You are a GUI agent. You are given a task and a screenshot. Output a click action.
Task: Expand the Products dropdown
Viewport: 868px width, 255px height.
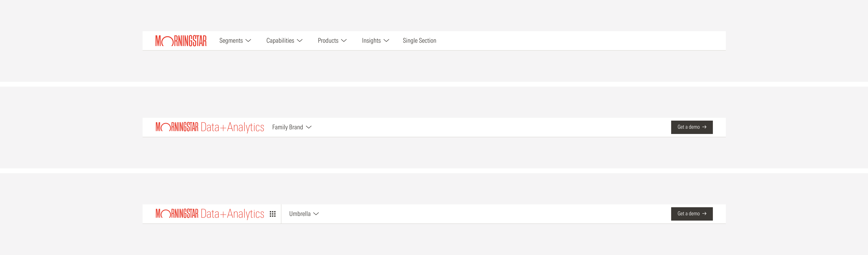[x=332, y=40]
